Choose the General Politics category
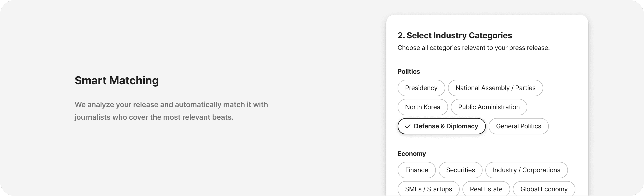 click(x=518, y=126)
